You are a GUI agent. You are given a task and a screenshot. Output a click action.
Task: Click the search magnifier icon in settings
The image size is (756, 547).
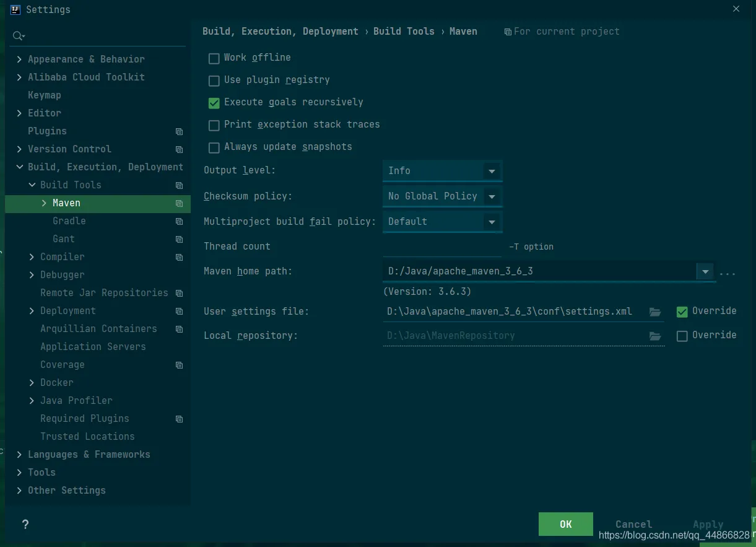[x=18, y=37]
